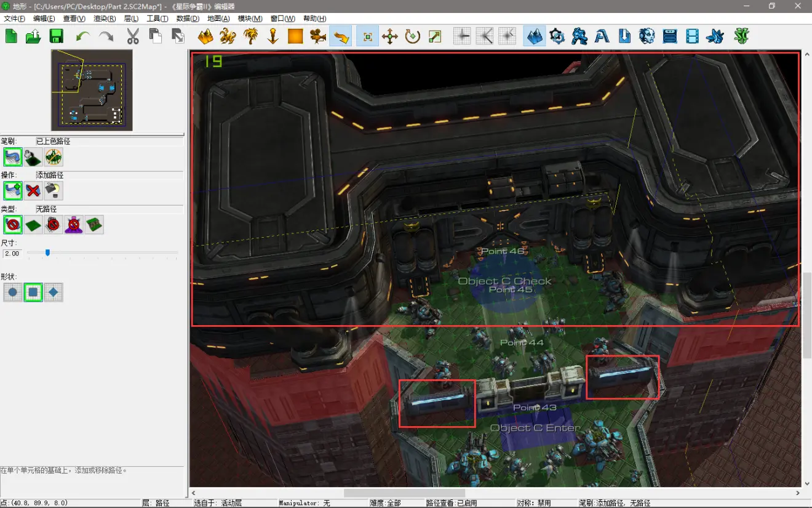This screenshot has height=508, width=812.
Task: Choose the fill bucket with lightbulb operation
Action: click(x=54, y=191)
